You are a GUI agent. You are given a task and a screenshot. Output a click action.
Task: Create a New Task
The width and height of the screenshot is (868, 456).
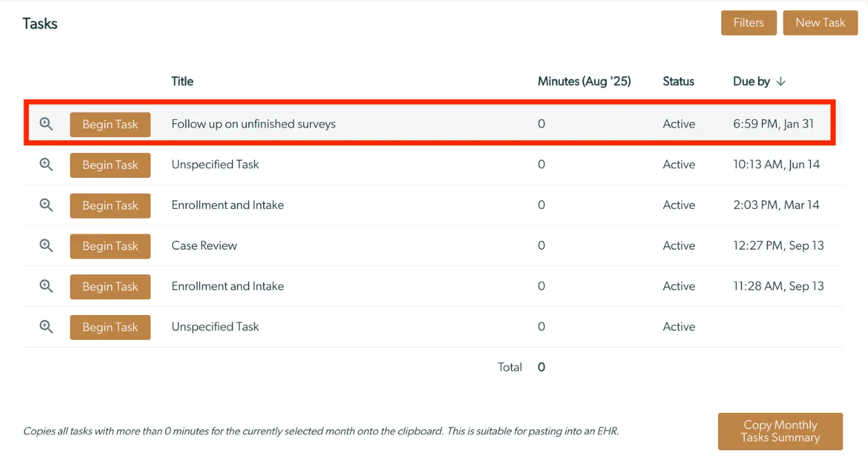click(820, 22)
